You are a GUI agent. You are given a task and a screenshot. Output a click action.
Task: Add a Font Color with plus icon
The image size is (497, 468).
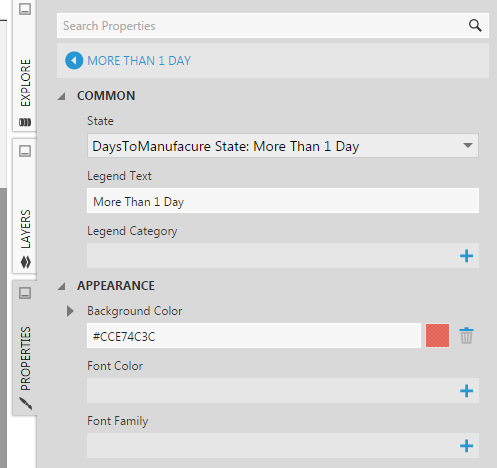tap(466, 391)
